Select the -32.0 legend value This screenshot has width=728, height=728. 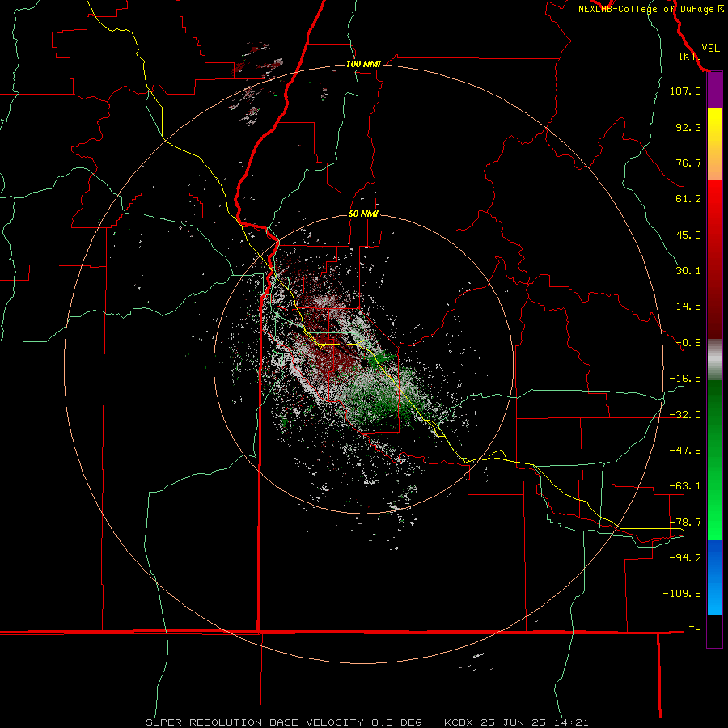tap(685, 415)
